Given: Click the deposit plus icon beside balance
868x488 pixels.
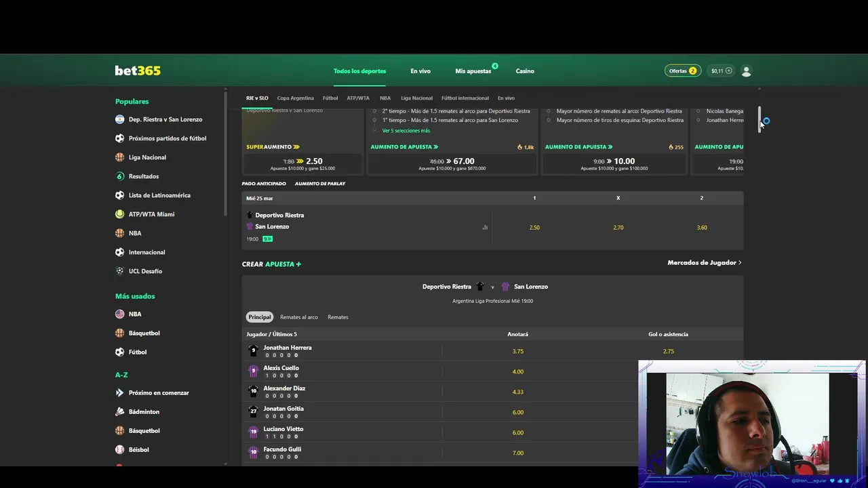Looking at the screenshot, I should (x=729, y=70).
